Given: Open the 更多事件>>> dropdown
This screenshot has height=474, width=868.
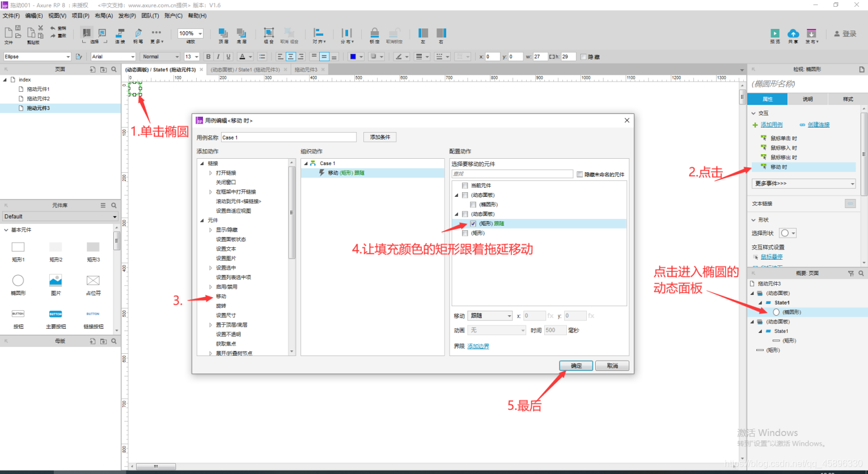Looking at the screenshot, I should click(x=803, y=184).
